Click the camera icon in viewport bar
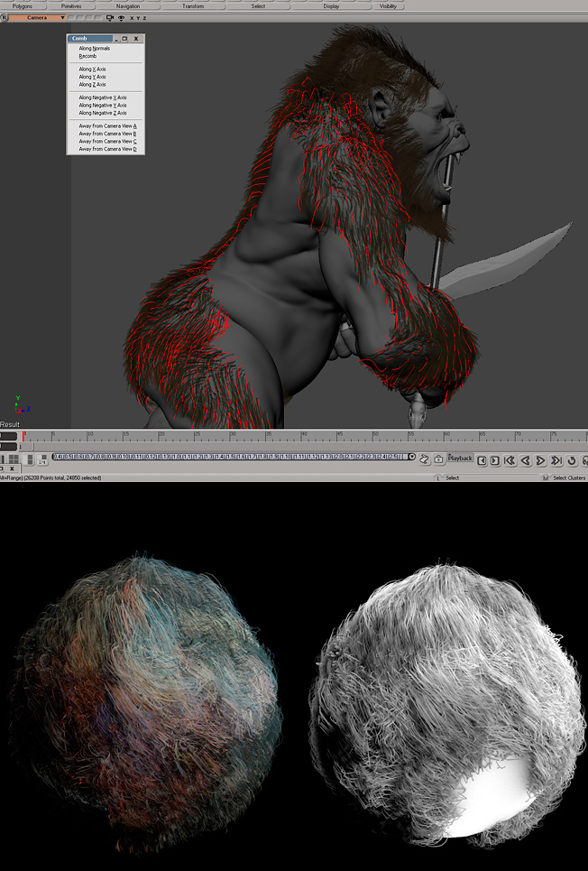Screen dimensions: 588x871 pyautogui.click(x=109, y=18)
